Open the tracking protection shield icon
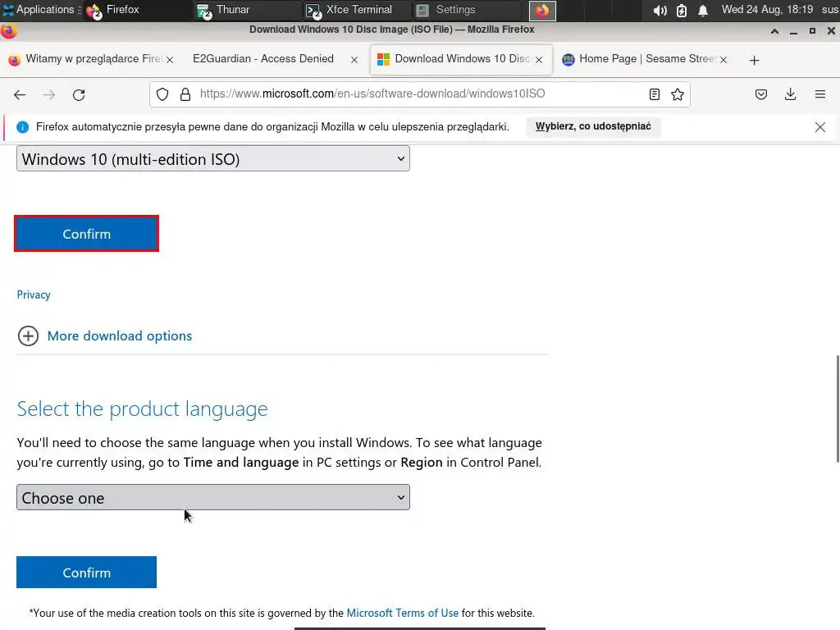Viewport: 840px width, 630px height. click(x=162, y=94)
